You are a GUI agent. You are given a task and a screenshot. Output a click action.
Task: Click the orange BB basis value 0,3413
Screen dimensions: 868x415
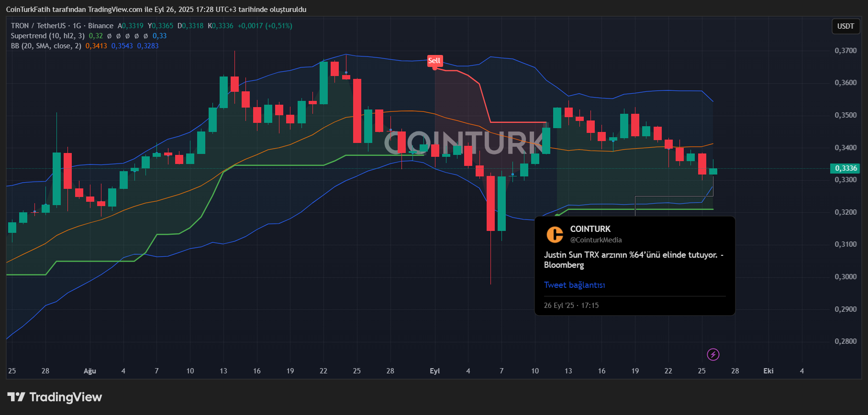pos(96,46)
